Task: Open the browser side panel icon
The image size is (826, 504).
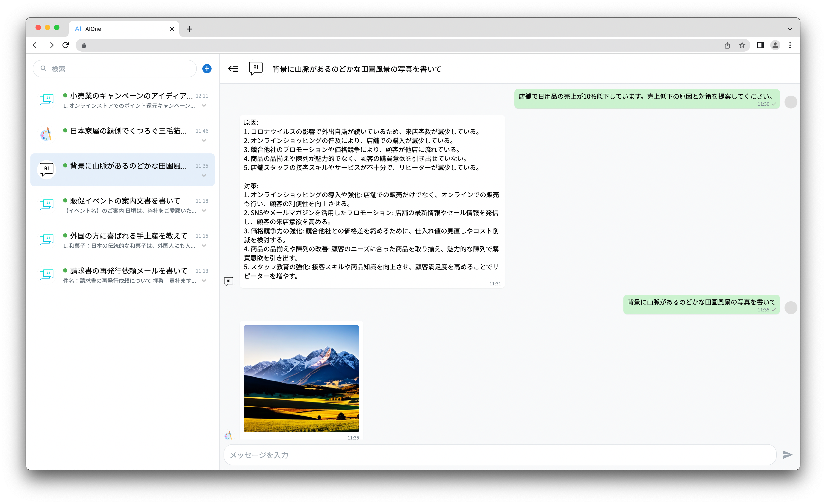Action: (760, 45)
